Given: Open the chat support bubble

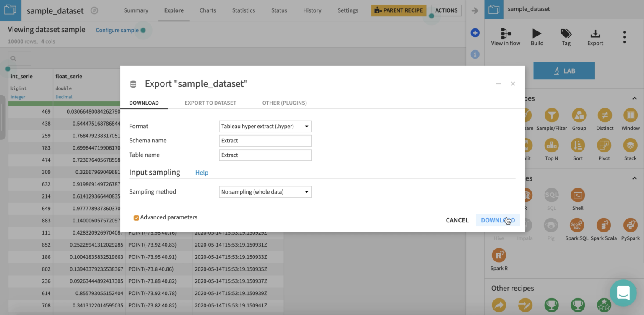Looking at the screenshot, I should [623, 293].
